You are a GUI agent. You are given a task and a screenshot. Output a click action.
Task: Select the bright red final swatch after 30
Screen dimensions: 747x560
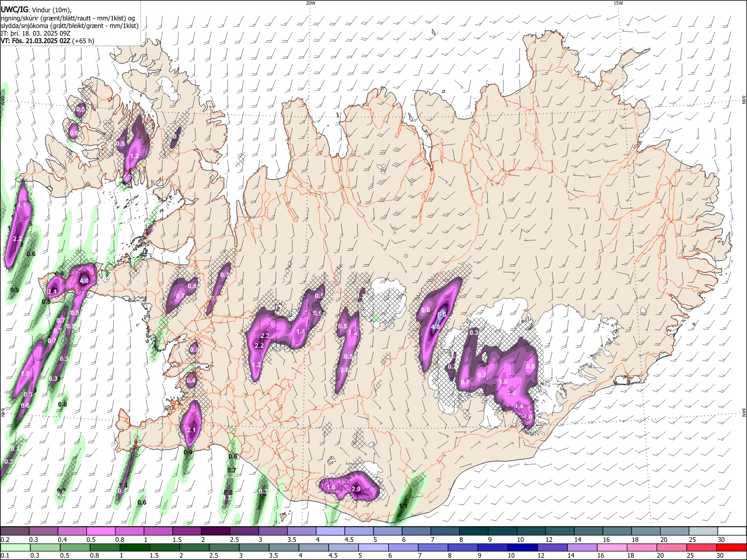click(732, 547)
